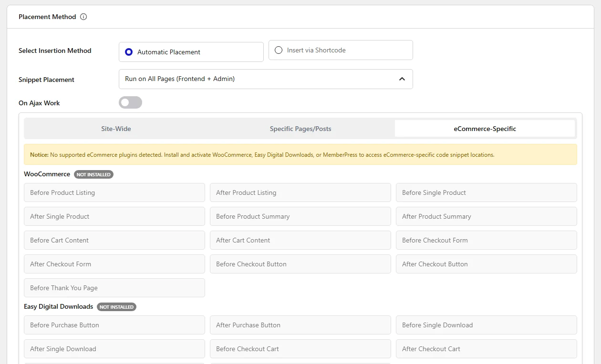Switch to the Site-Wide tab
The image size is (601, 364).
click(x=116, y=129)
